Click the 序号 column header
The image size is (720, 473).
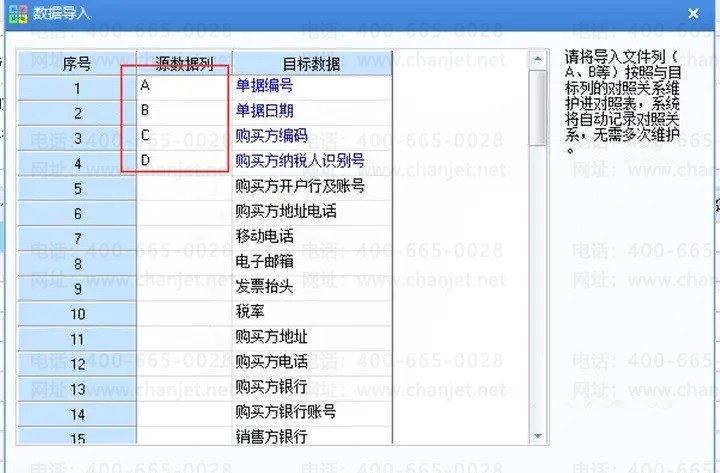tap(77, 63)
